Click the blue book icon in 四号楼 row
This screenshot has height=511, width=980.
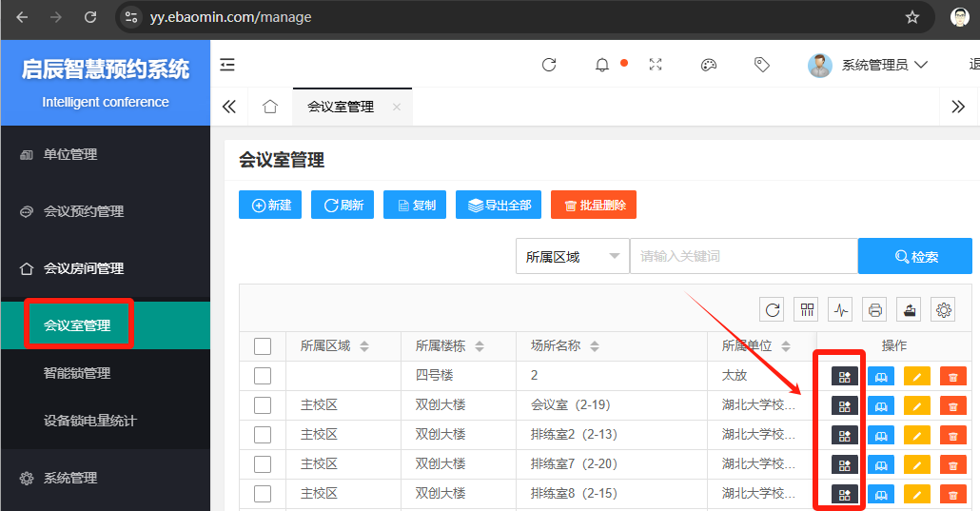(880, 377)
